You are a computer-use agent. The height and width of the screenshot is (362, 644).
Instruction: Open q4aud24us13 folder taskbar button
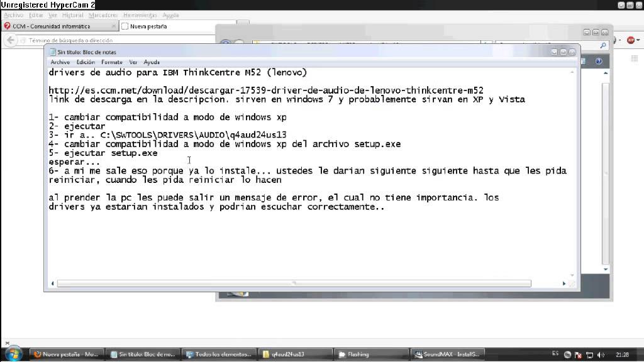(295, 354)
